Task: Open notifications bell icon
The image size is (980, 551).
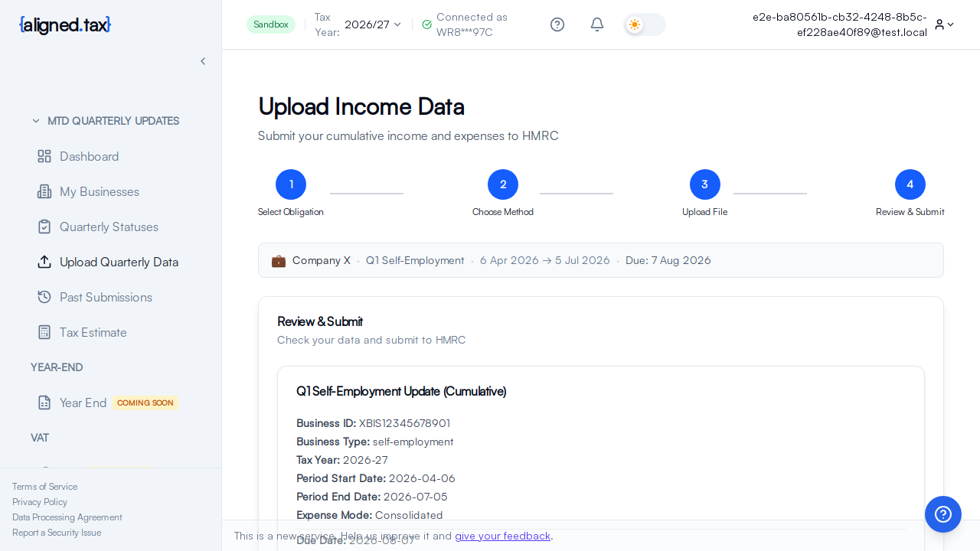Action: click(x=597, y=24)
